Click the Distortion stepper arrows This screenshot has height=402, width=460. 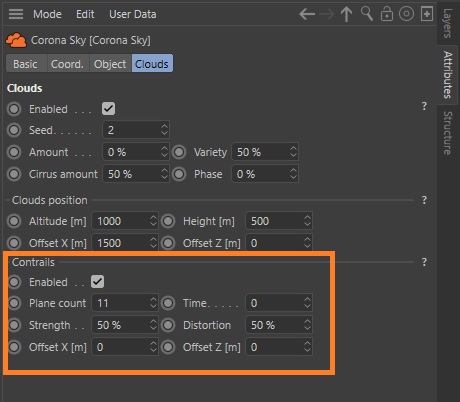307,325
